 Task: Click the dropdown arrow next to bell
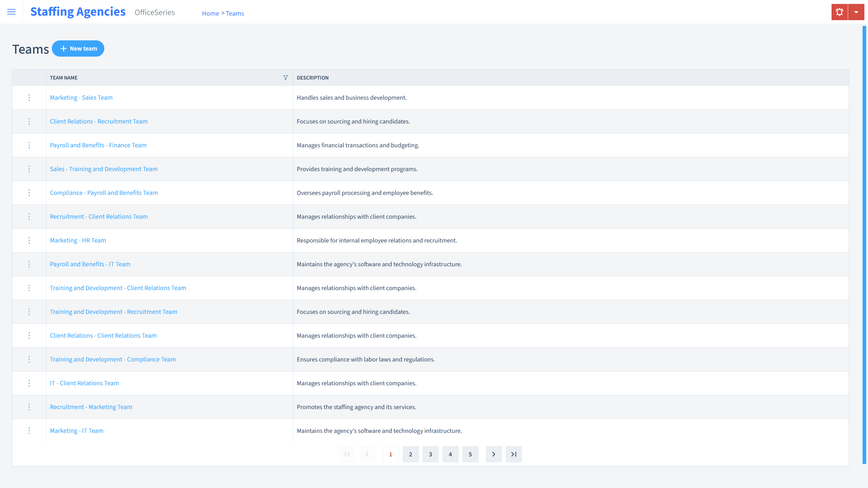[856, 12]
